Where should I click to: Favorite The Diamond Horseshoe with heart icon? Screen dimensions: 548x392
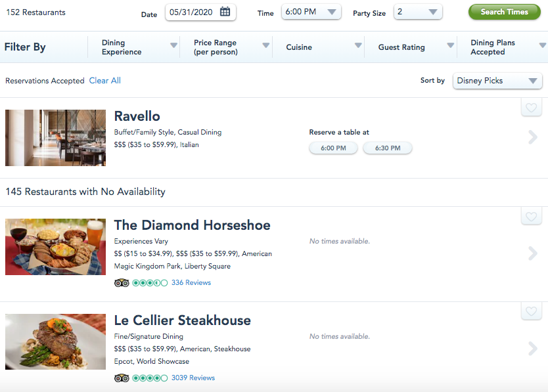(531, 217)
